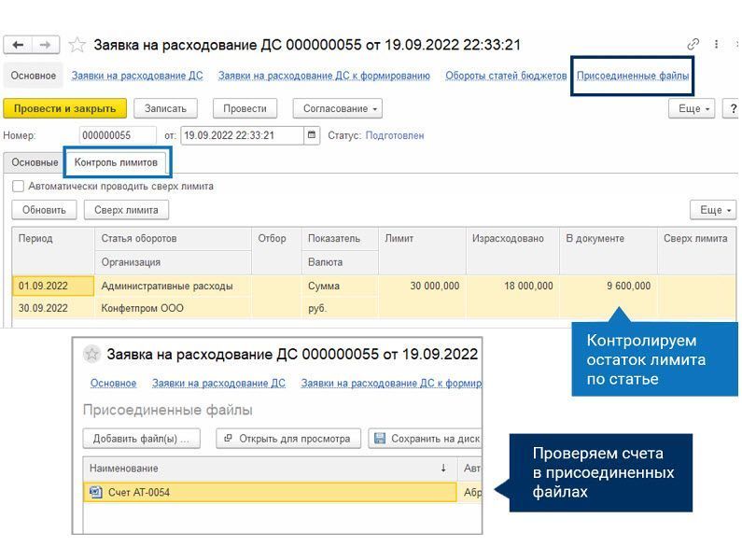Viewport: 742px width, 560px height.
Task: Click the Обновить button
Action: point(44,210)
